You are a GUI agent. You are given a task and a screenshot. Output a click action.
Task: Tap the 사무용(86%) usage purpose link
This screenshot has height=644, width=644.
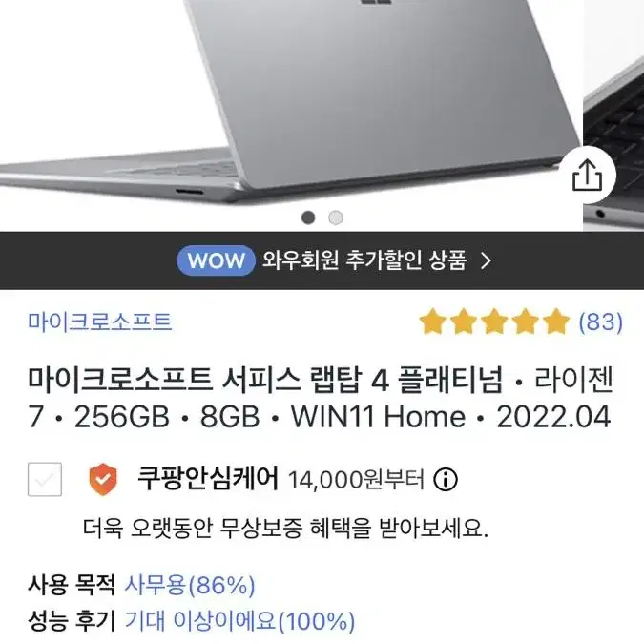pos(189,585)
